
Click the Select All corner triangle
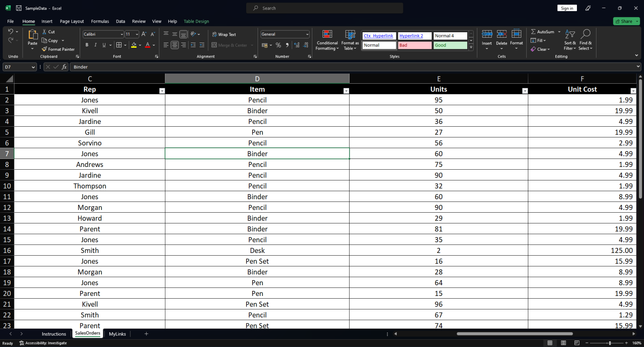9,79
